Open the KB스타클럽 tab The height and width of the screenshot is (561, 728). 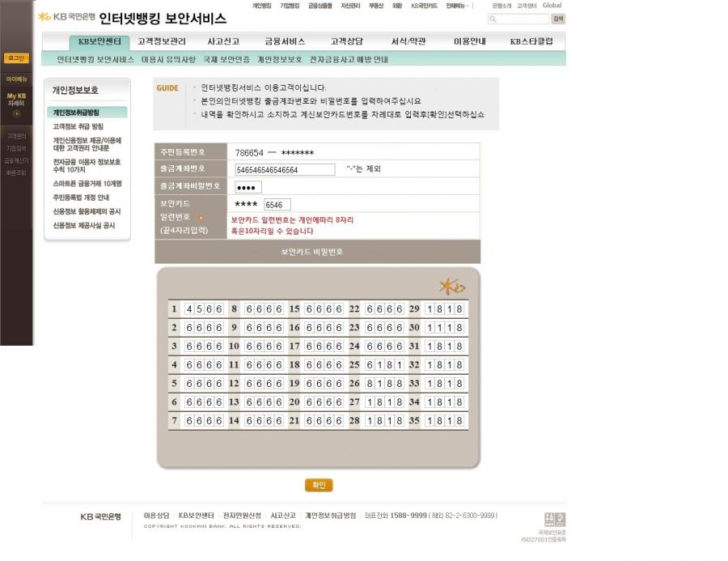531,41
